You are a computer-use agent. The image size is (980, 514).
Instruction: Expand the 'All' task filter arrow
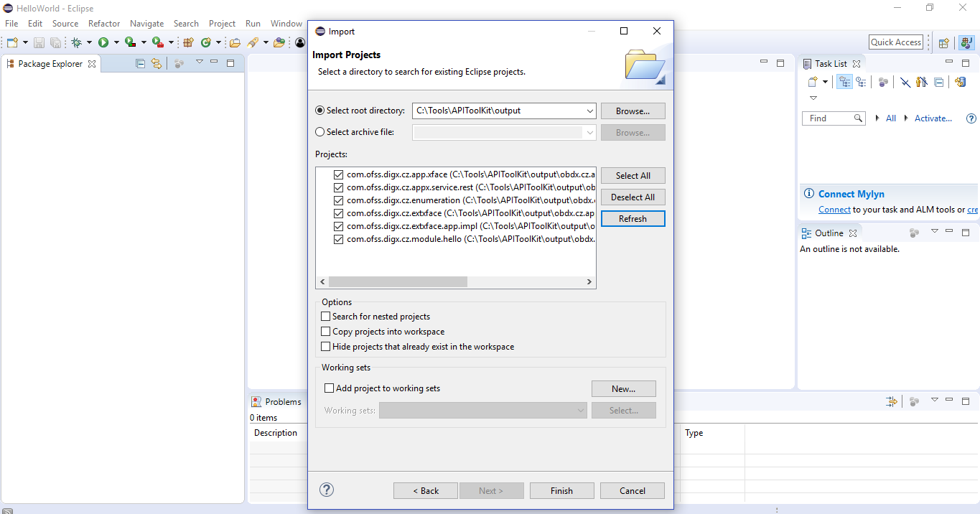877,118
